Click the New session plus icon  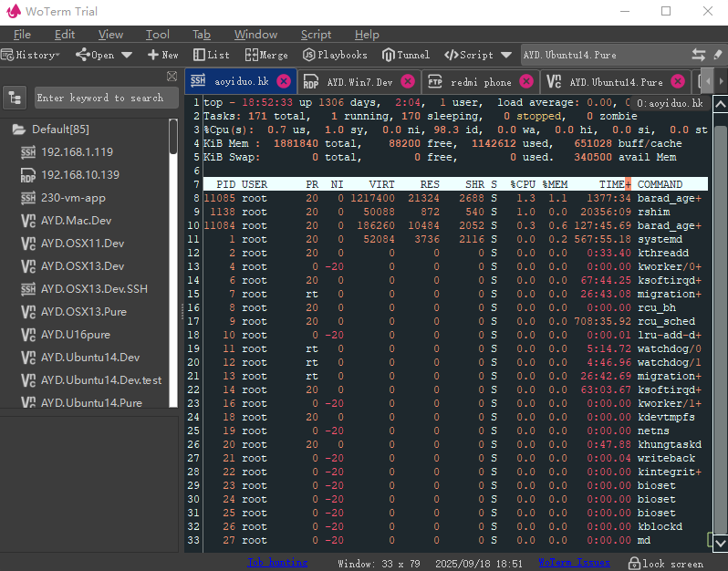point(153,55)
